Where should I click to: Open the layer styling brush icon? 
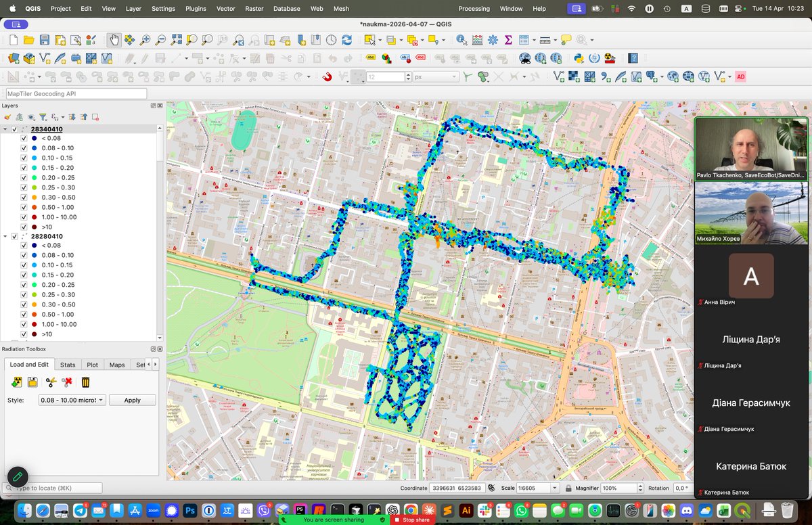[x=8, y=117]
